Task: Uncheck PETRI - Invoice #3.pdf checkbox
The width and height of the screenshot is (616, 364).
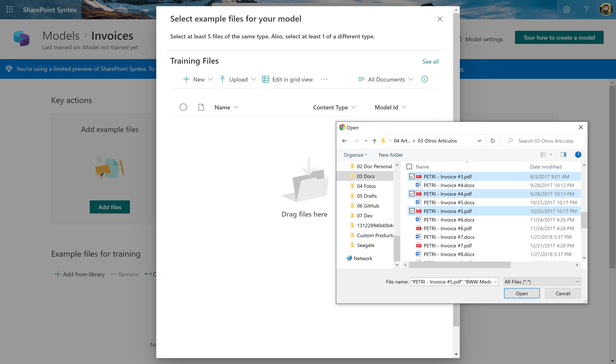Action: click(x=412, y=176)
